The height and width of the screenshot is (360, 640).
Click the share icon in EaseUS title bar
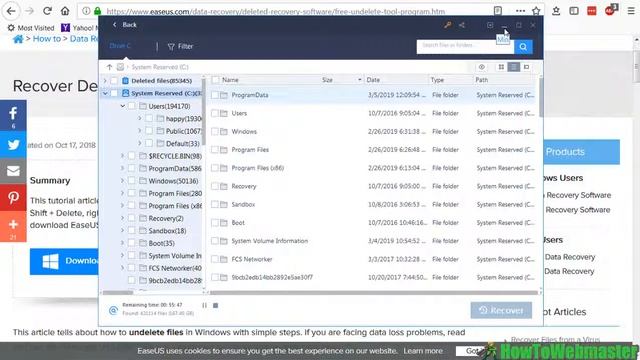click(462, 25)
